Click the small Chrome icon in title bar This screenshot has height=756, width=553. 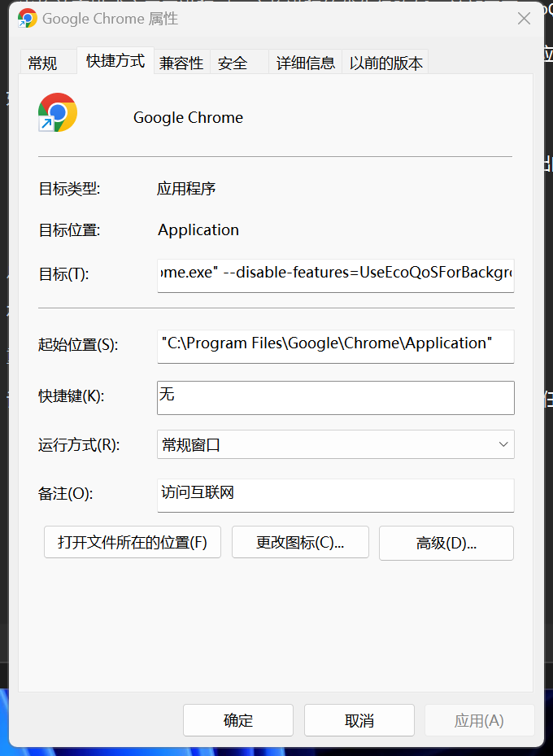pyautogui.click(x=28, y=19)
